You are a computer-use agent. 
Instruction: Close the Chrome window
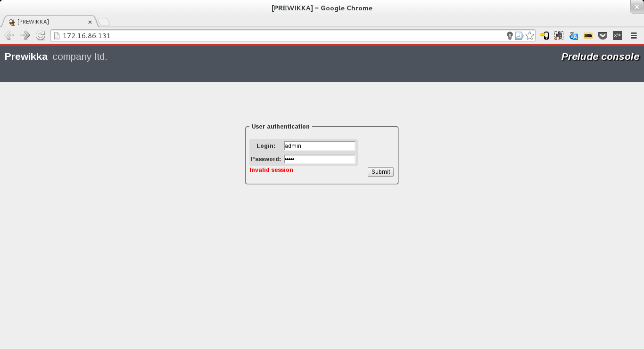636,7
